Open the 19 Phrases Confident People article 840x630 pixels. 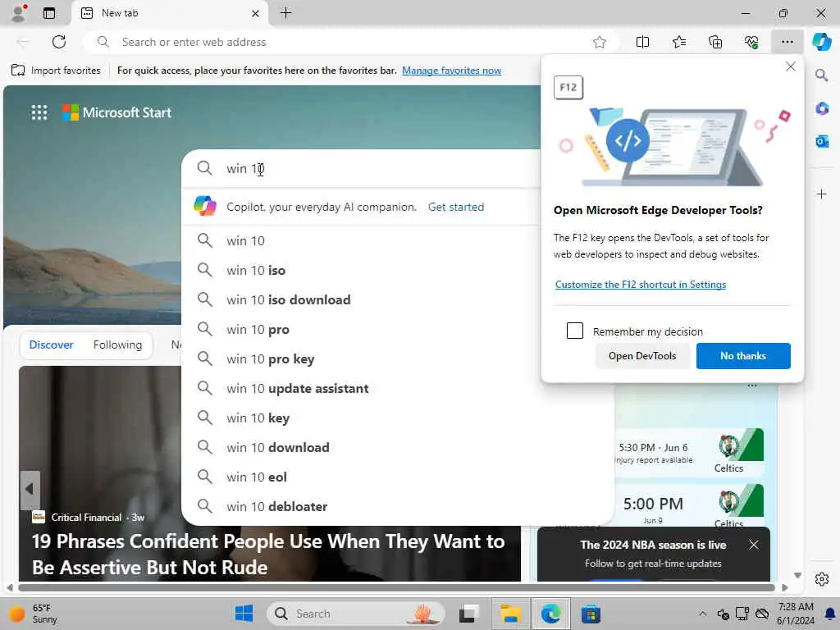coord(268,555)
